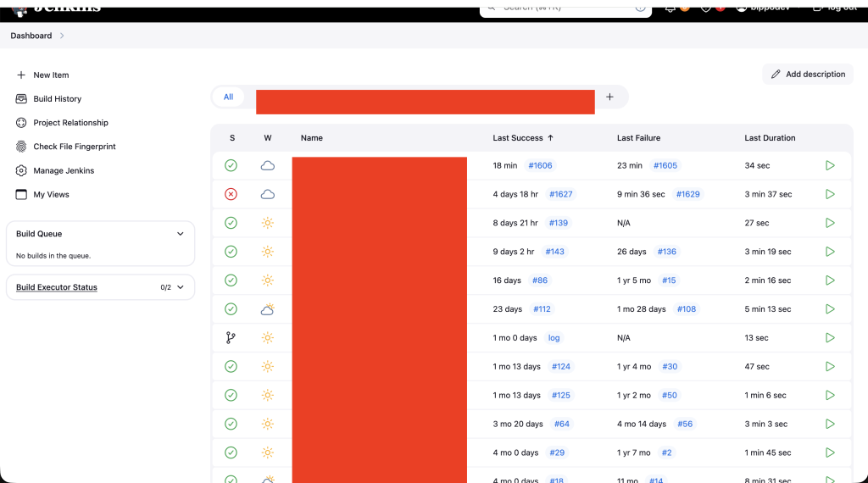Open build #143 link
The width and height of the screenshot is (868, 483).
pyautogui.click(x=554, y=252)
